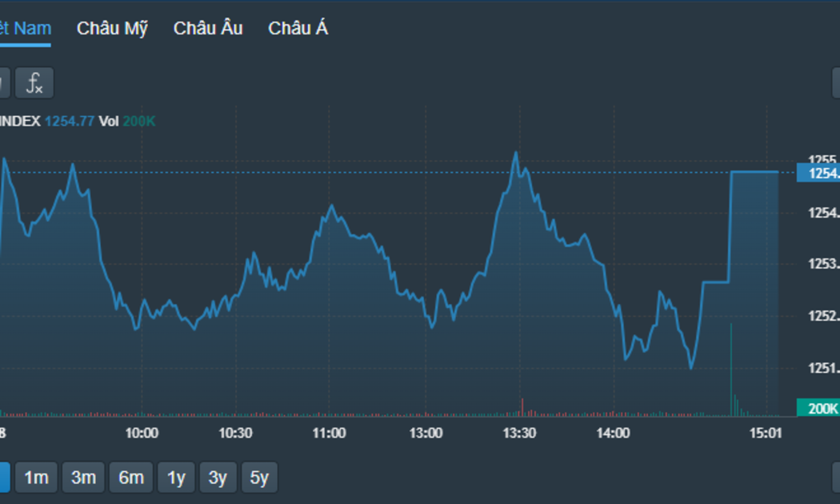
Task: Click the 11:00 time axis label
Action: (x=329, y=433)
